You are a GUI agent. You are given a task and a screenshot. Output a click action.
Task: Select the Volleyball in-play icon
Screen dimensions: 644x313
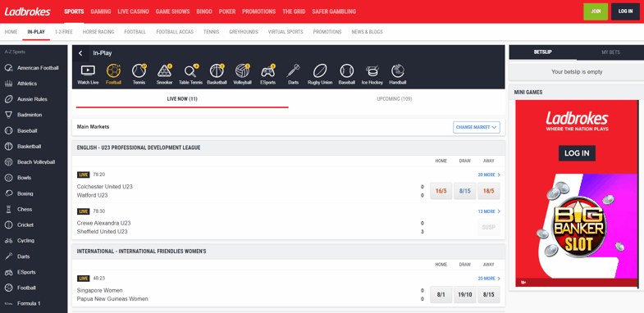pyautogui.click(x=242, y=75)
